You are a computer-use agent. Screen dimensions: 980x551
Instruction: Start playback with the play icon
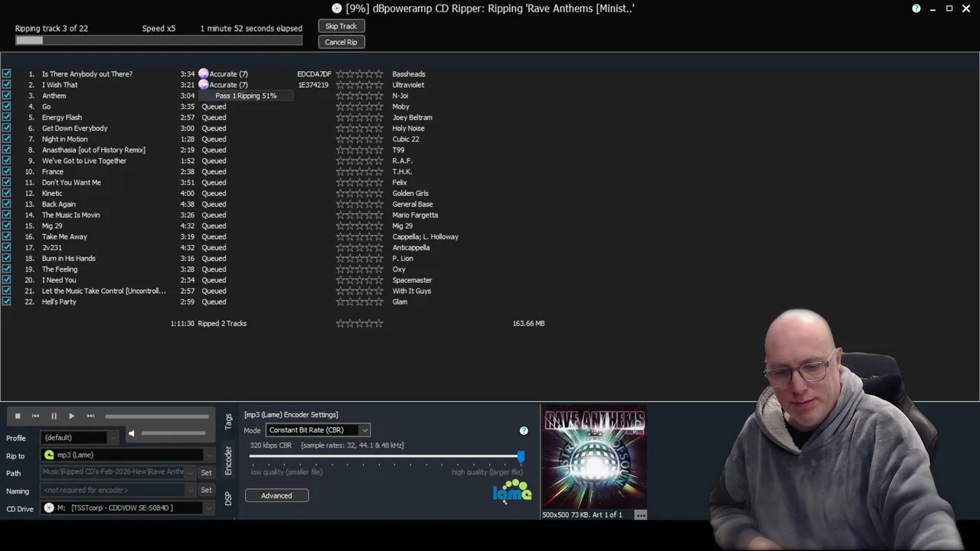coord(71,416)
